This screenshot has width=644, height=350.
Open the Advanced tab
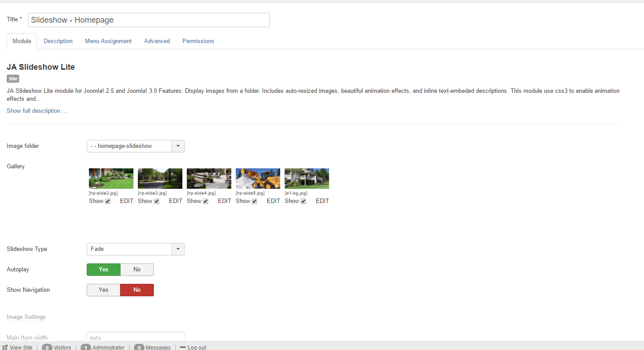click(x=157, y=41)
